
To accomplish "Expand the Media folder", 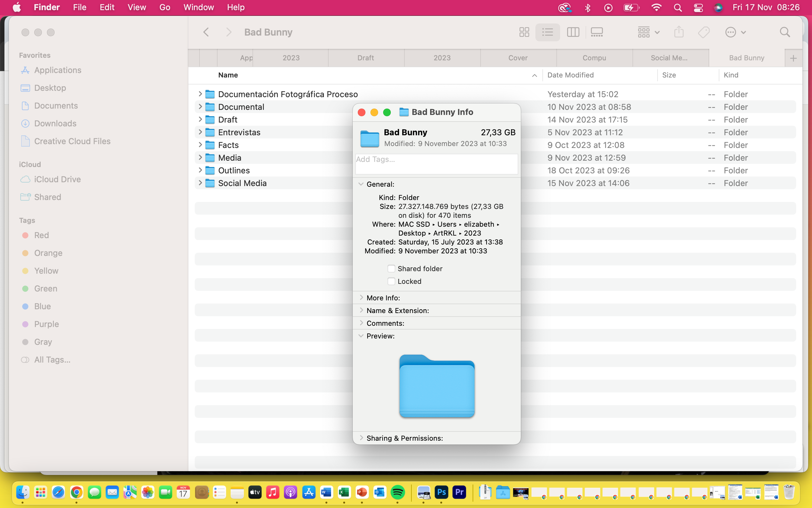I will 200,157.
